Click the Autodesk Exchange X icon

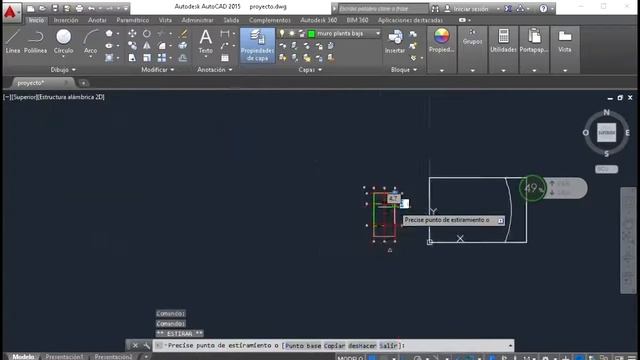click(x=508, y=8)
